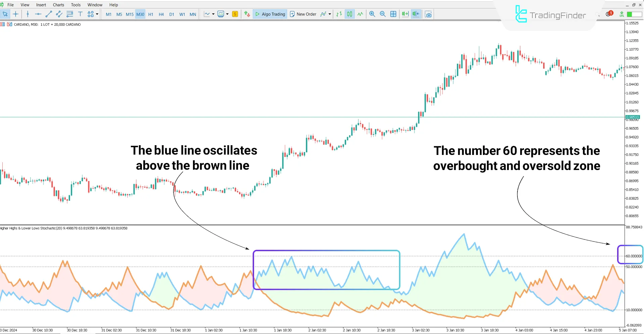The height and width of the screenshot is (334, 644).
Task: Open the chart type dropdown
Action: 213,14
